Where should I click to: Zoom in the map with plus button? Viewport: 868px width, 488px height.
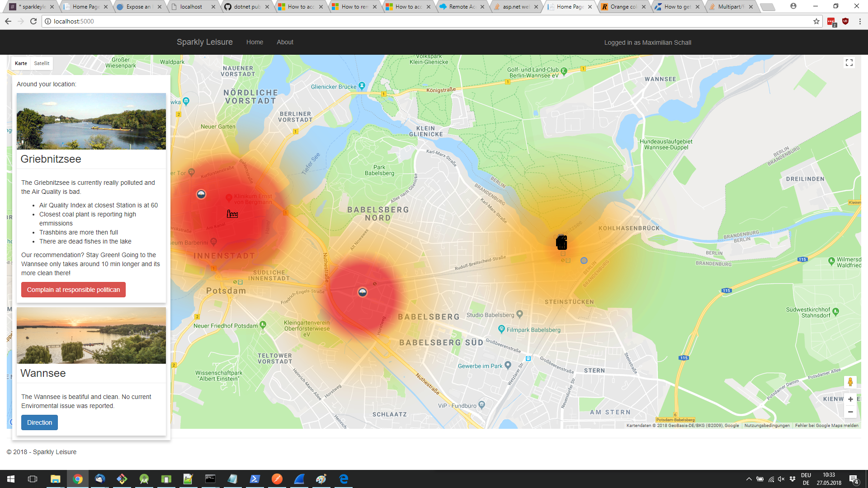point(850,399)
